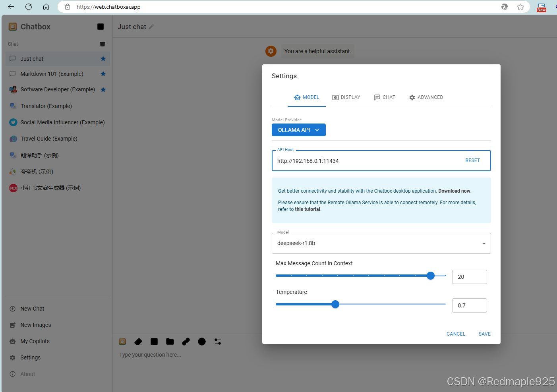This screenshot has width=557, height=392.
Task: Open 小红书文案生成器 (示例) chat
Action: coord(58,188)
